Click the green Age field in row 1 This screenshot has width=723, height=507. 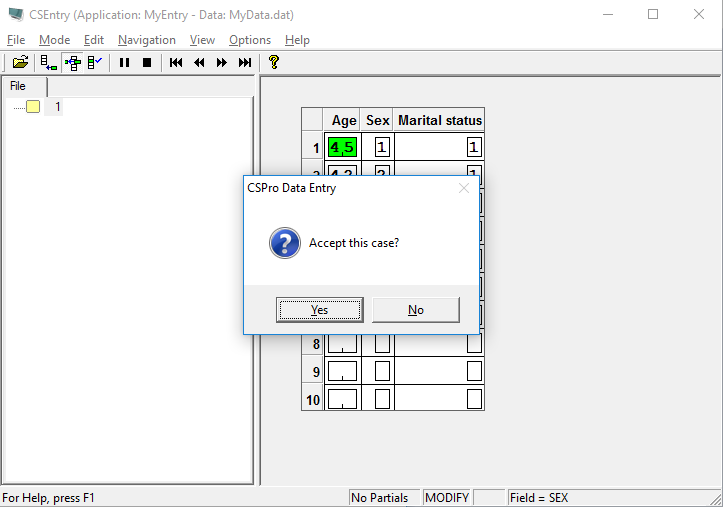[342, 147]
